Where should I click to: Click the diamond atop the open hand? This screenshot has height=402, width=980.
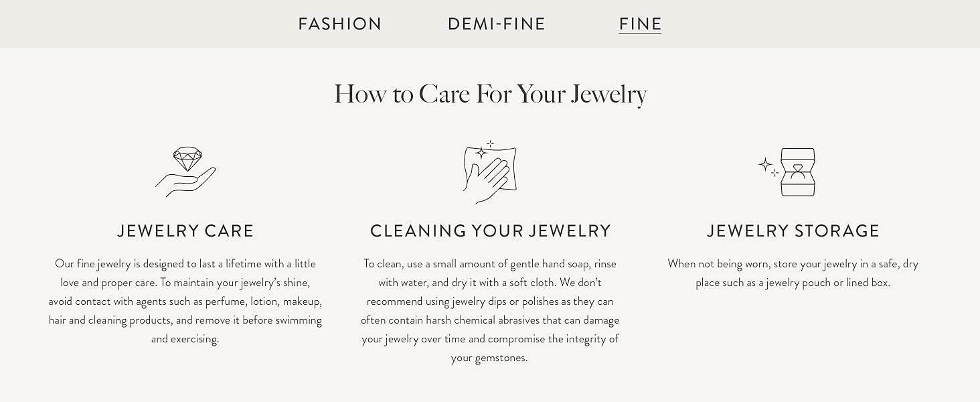[188, 157]
